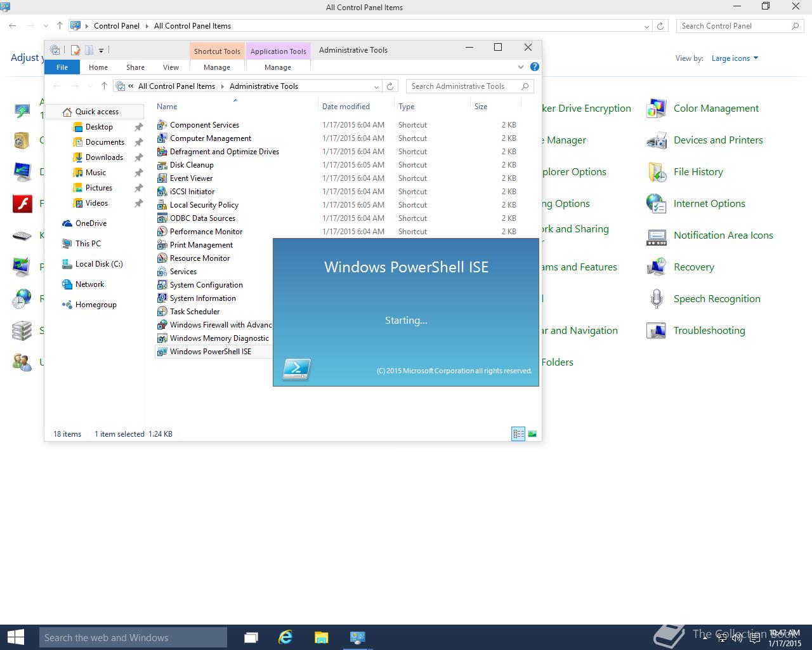Select This PC in navigation pane

(x=88, y=244)
